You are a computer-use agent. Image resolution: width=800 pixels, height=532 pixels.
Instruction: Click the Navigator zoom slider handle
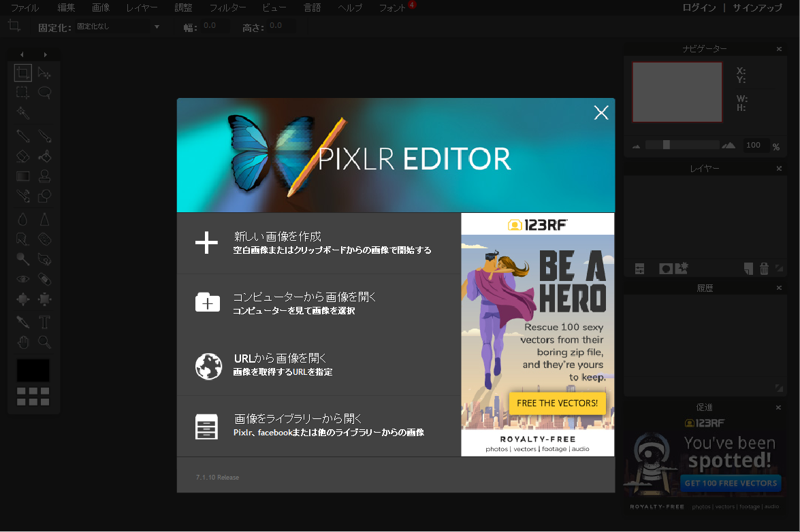pos(667,145)
